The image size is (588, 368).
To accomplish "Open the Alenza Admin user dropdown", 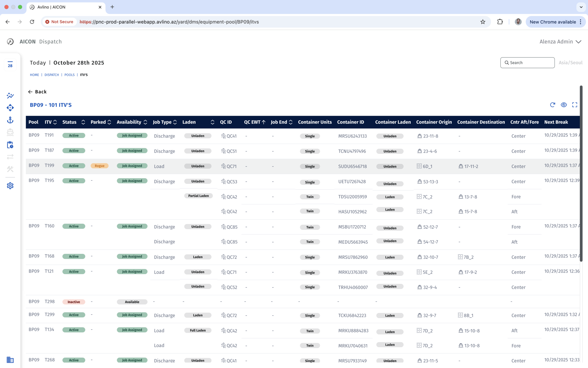I will click(x=560, y=42).
